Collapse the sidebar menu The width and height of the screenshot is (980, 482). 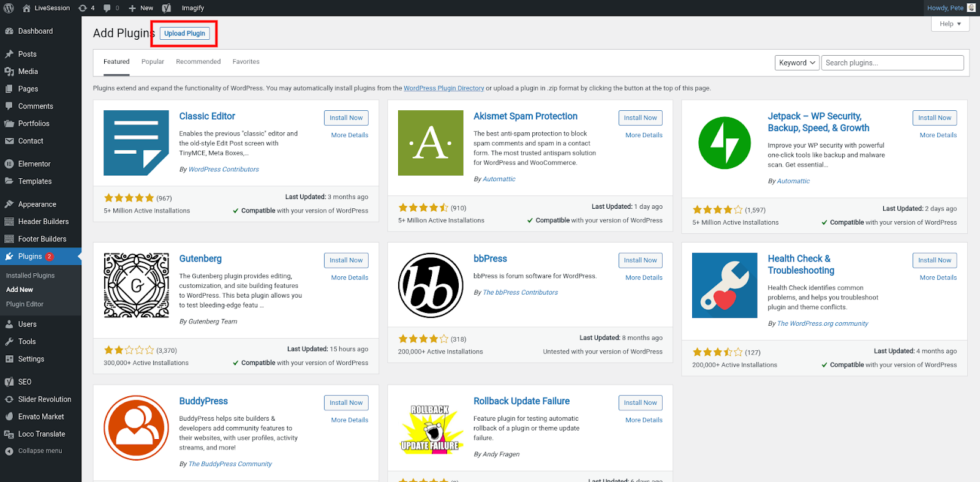tap(40, 451)
